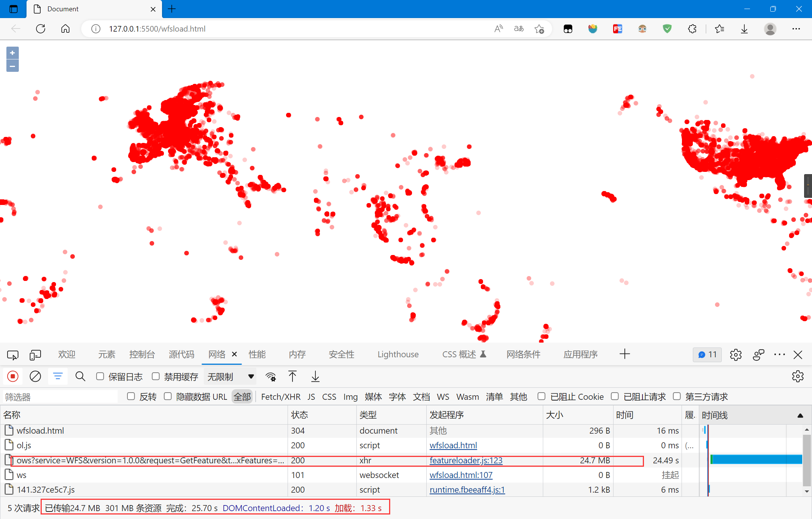Open browser settings and more menu

(796, 29)
